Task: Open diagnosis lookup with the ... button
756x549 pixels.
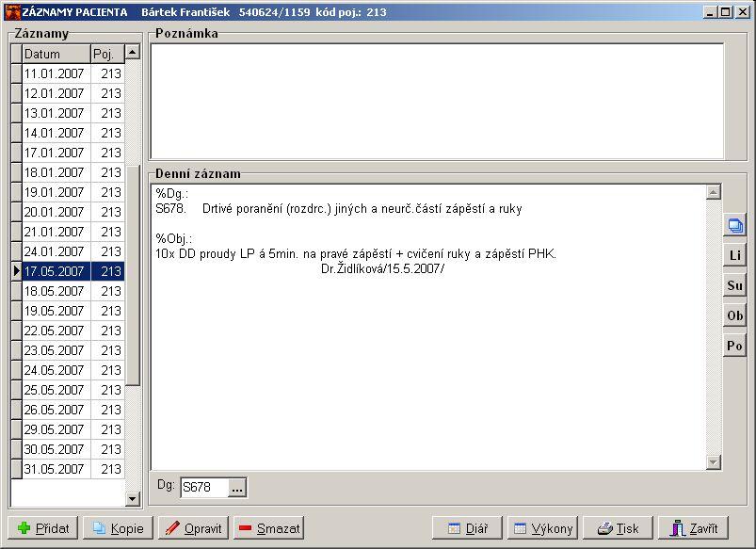Action: (236, 488)
